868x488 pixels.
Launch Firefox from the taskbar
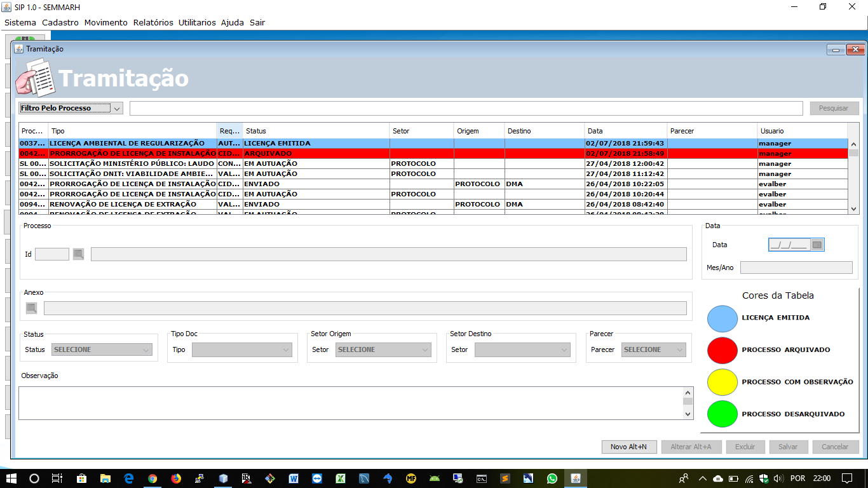(176, 478)
